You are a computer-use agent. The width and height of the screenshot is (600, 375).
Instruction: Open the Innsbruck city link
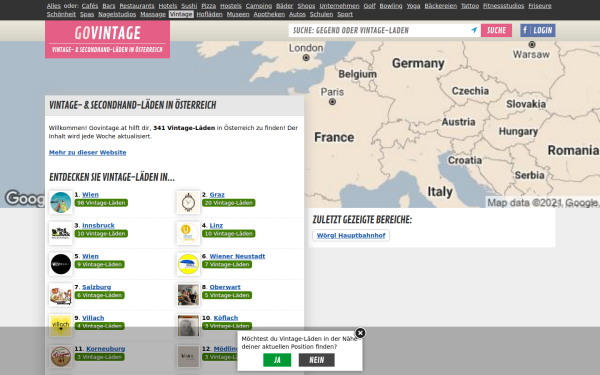click(98, 225)
